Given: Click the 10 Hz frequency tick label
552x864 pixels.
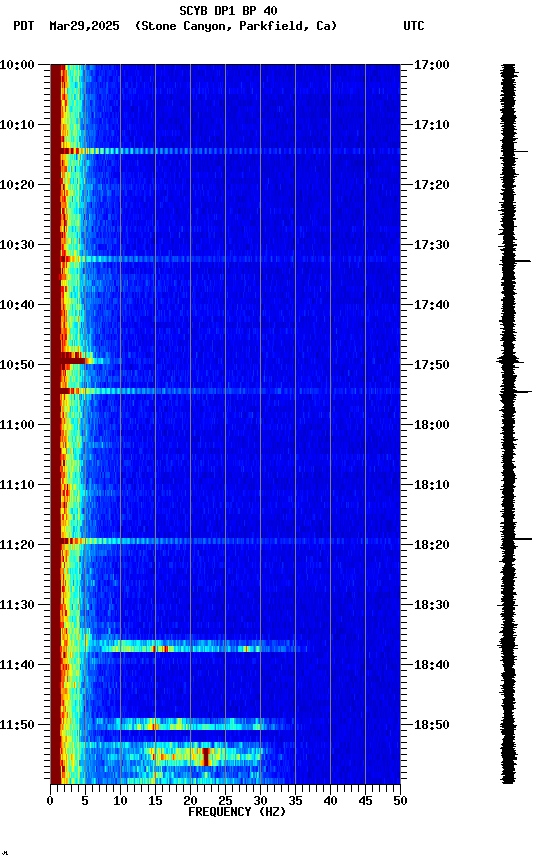Looking at the screenshot, I should [x=120, y=801].
